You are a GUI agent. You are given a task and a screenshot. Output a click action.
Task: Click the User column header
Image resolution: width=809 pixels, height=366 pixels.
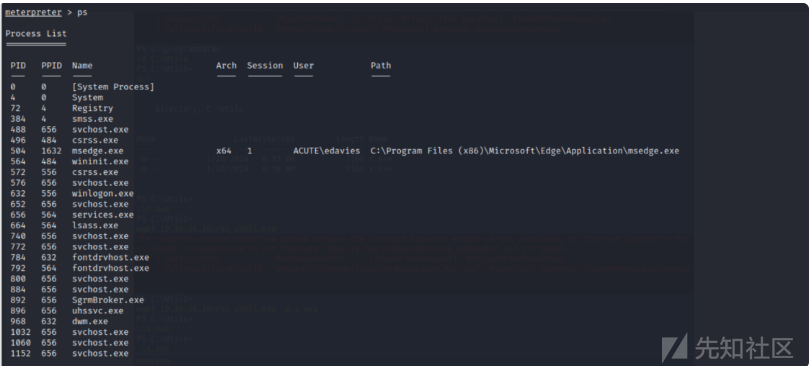(303, 66)
